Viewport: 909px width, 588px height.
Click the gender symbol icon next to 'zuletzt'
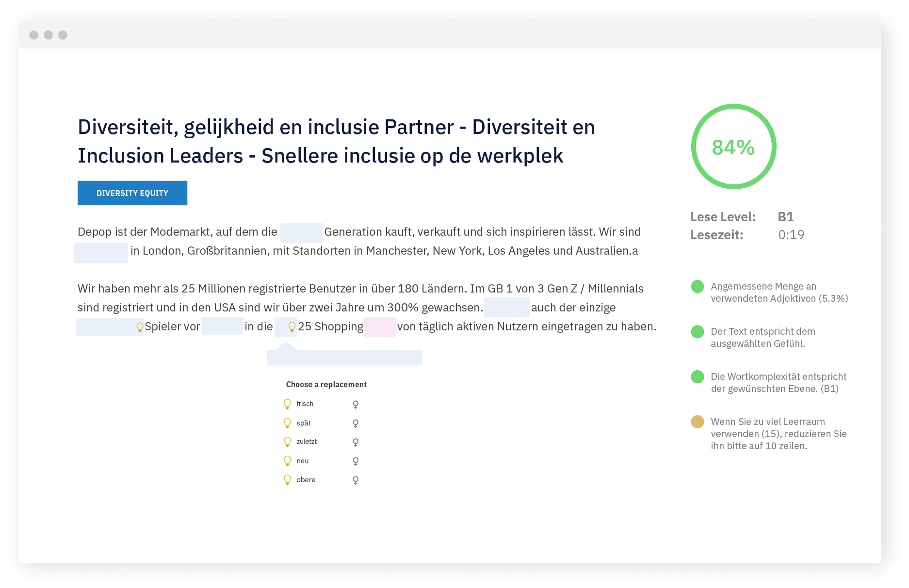pyautogui.click(x=356, y=442)
